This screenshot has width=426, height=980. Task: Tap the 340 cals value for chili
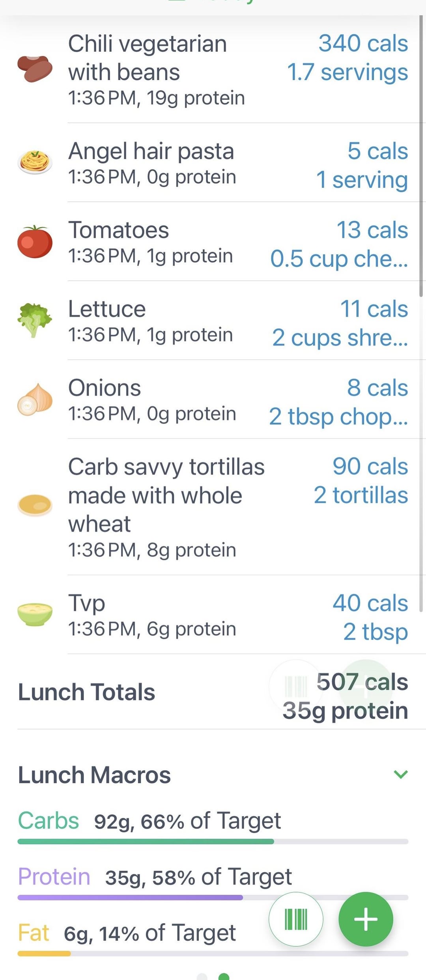(363, 43)
